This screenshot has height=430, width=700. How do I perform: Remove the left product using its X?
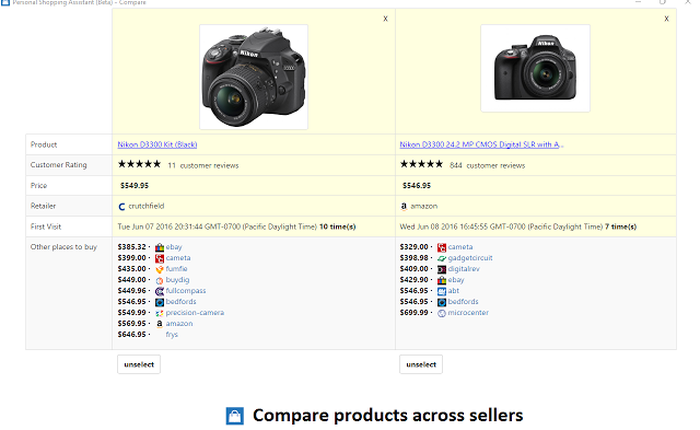pos(385,19)
